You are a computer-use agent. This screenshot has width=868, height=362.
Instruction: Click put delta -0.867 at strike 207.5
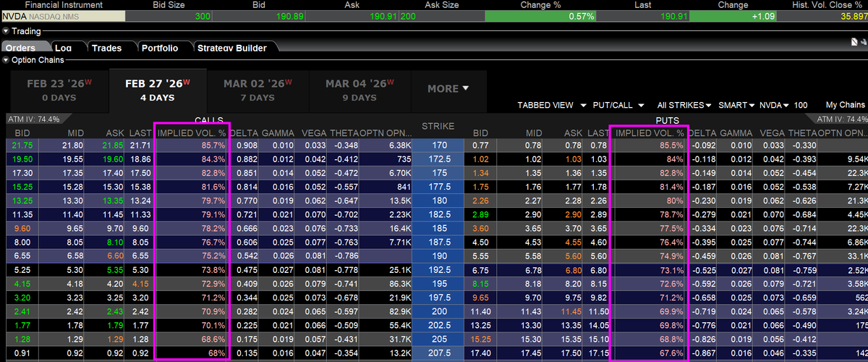pos(705,353)
